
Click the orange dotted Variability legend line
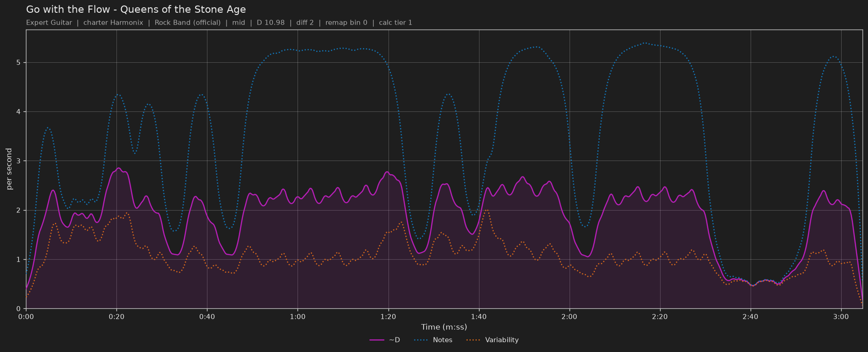[x=474, y=340]
